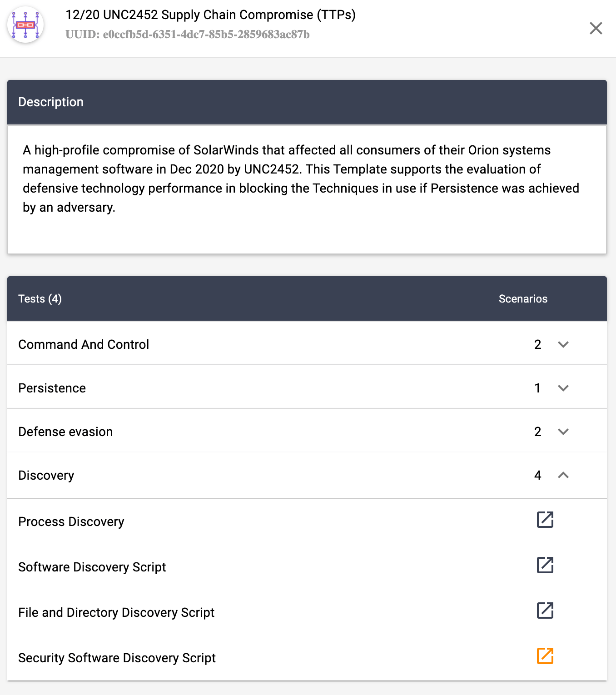Screen dimensions: 616x695
Task: Open File and Directory Discovery Script link icon
Action: pyautogui.click(x=545, y=611)
